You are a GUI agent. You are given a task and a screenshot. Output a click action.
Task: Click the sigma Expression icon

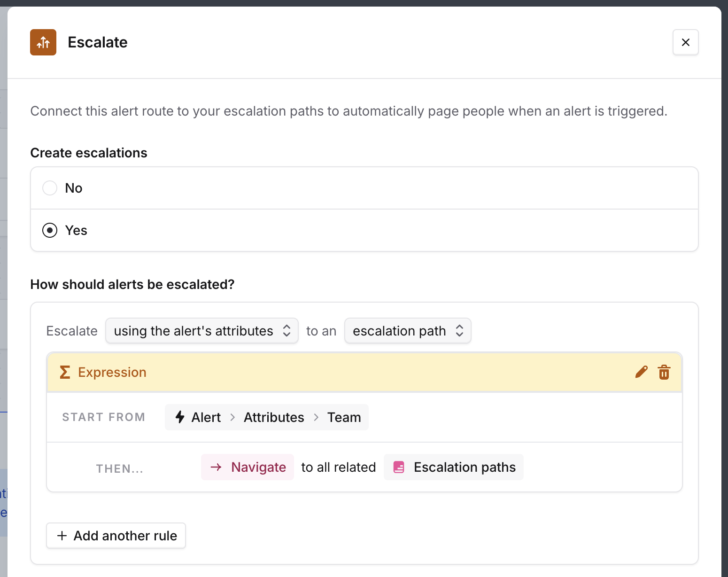(x=65, y=372)
